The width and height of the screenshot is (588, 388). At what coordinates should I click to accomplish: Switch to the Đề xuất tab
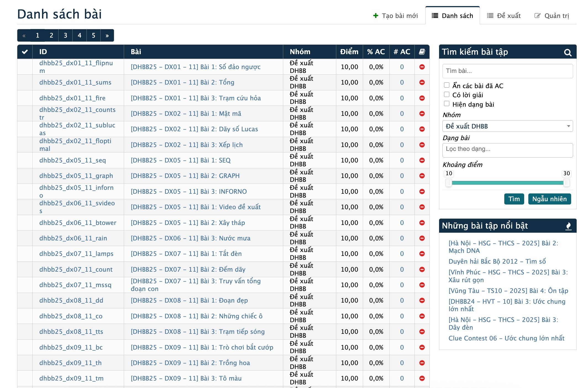(504, 16)
